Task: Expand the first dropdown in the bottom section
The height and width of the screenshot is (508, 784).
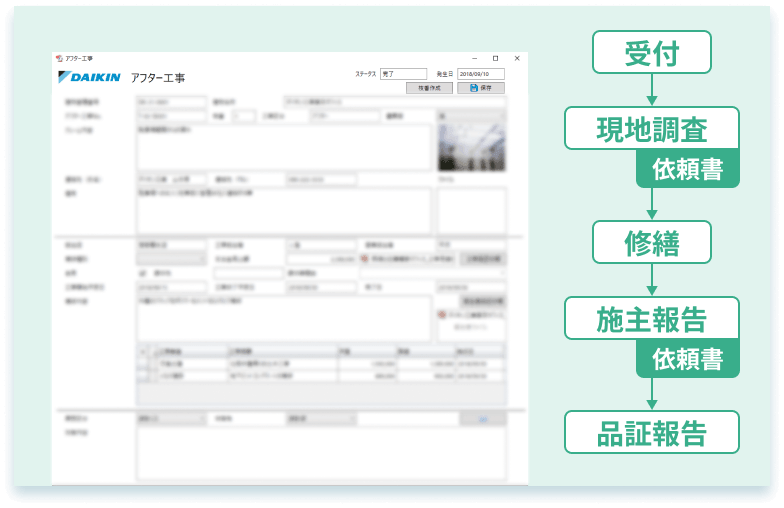Action: point(171,419)
